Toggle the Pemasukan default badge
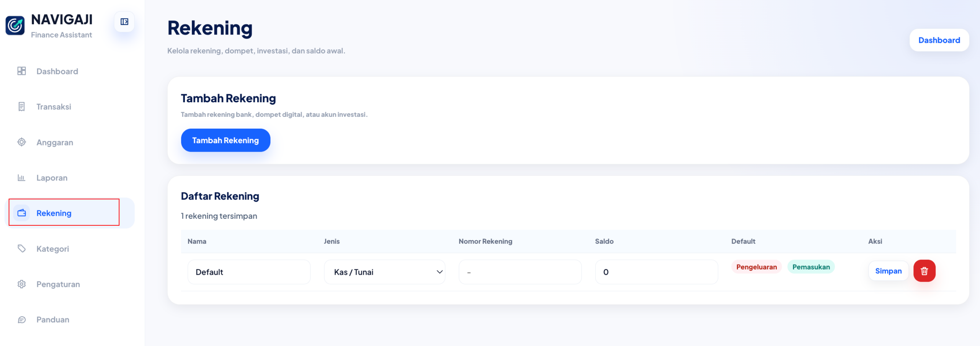This screenshot has height=346, width=980. 811,267
